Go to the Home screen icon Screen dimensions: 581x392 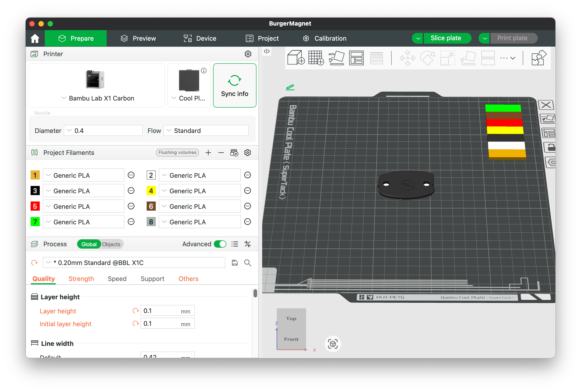coord(35,38)
